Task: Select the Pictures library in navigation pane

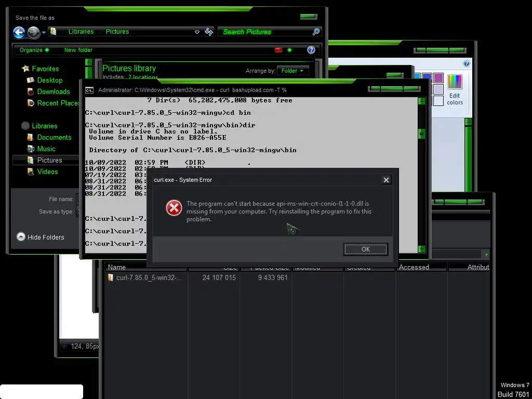Action: point(49,160)
